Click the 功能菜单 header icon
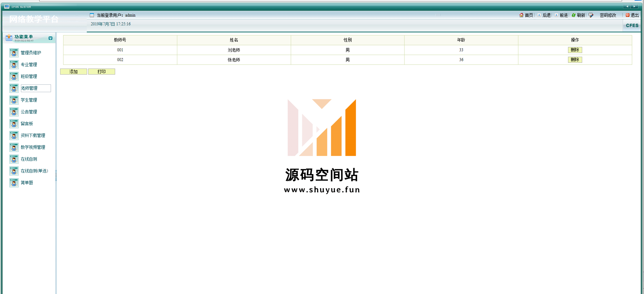 (x=9, y=37)
